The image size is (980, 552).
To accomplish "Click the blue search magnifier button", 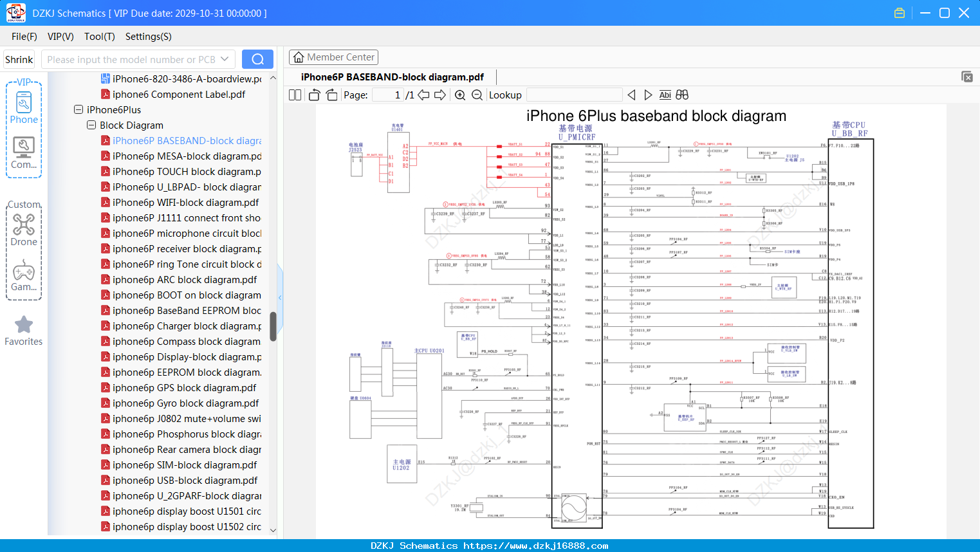I will point(257,59).
